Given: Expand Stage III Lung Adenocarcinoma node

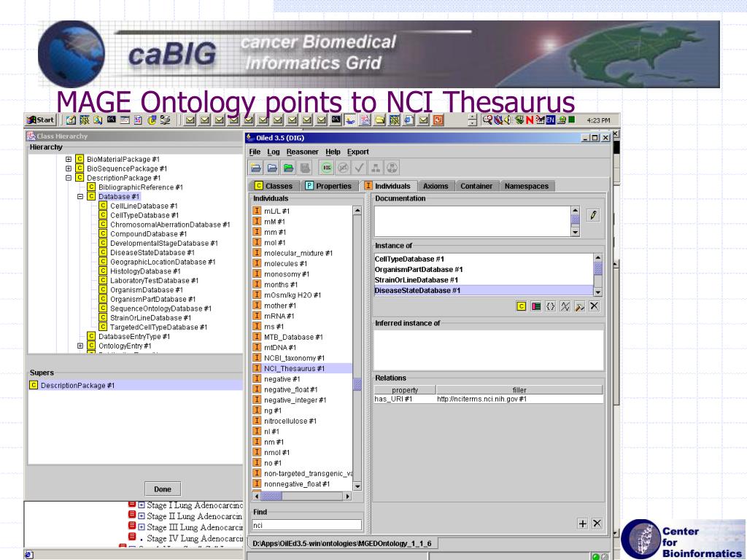Looking at the screenshot, I should point(142,527).
